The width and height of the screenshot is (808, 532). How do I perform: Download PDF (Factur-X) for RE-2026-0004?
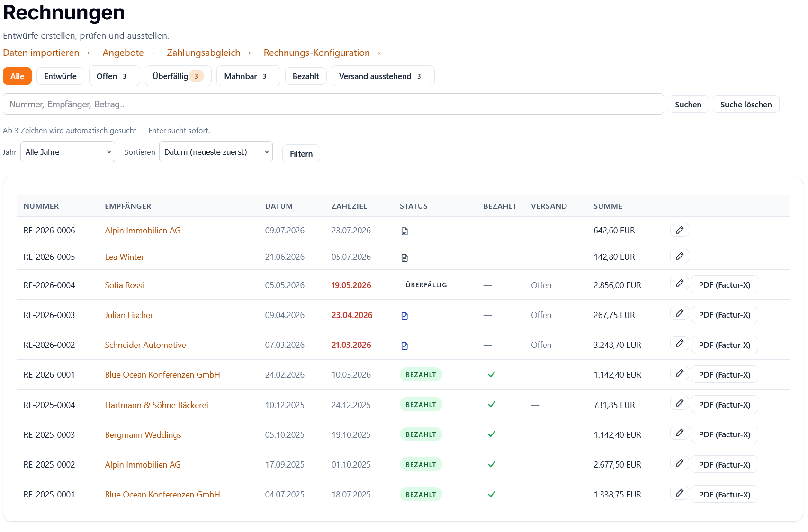tap(725, 285)
